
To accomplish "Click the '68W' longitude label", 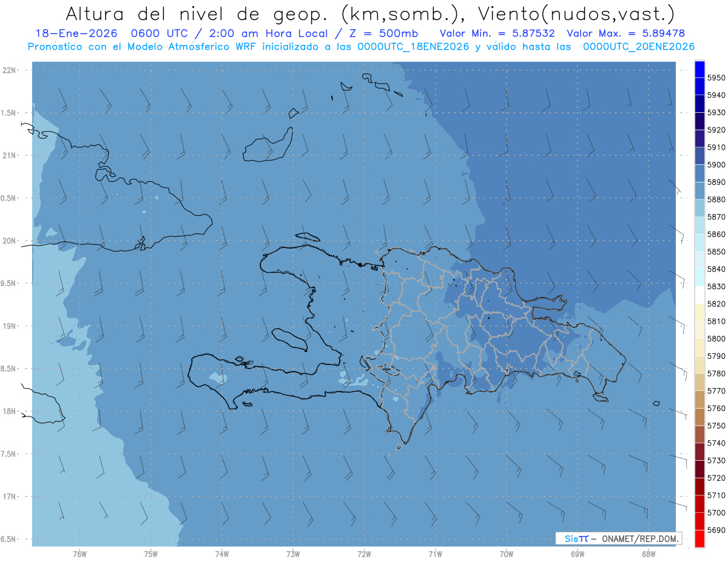I will (x=649, y=554).
